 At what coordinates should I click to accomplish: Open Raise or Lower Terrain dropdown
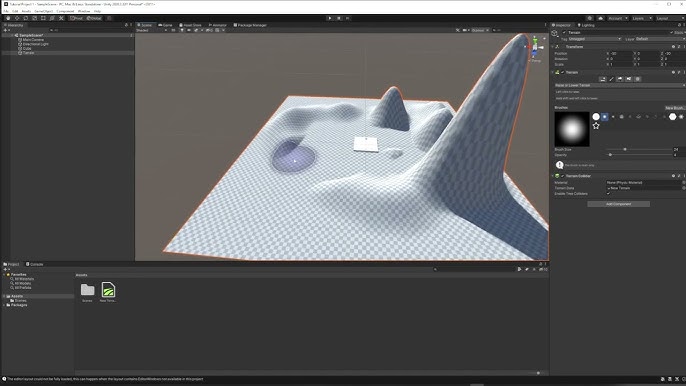[619, 85]
